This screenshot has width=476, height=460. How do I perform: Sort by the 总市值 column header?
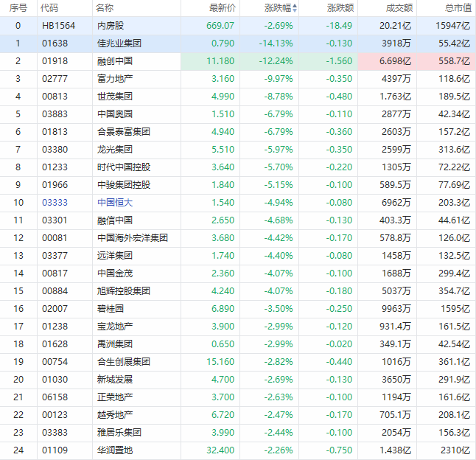click(x=458, y=8)
